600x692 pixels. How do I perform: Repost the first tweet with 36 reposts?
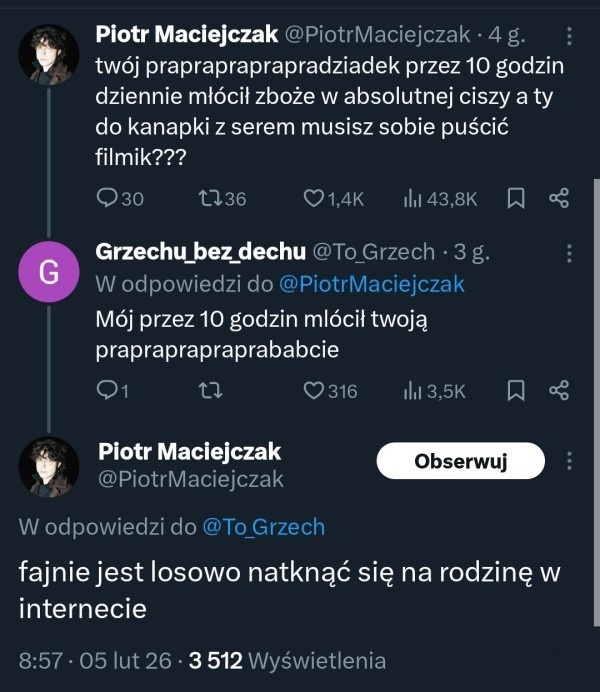pyautogui.click(x=211, y=199)
